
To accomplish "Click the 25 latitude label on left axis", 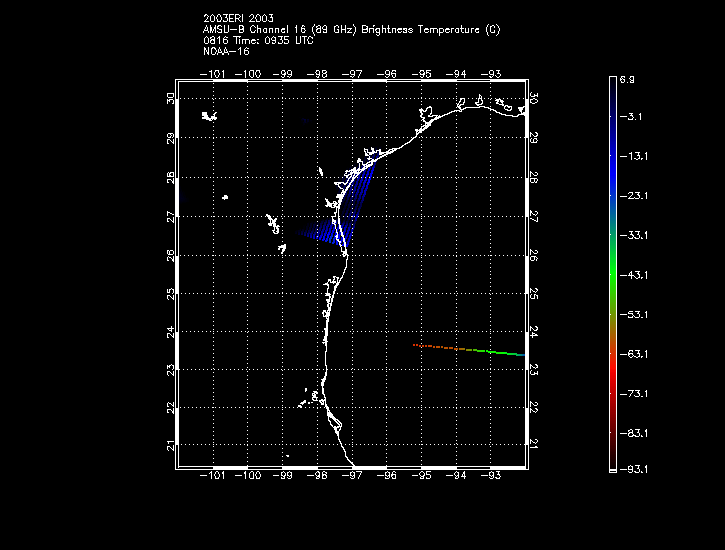I will (x=171, y=293).
